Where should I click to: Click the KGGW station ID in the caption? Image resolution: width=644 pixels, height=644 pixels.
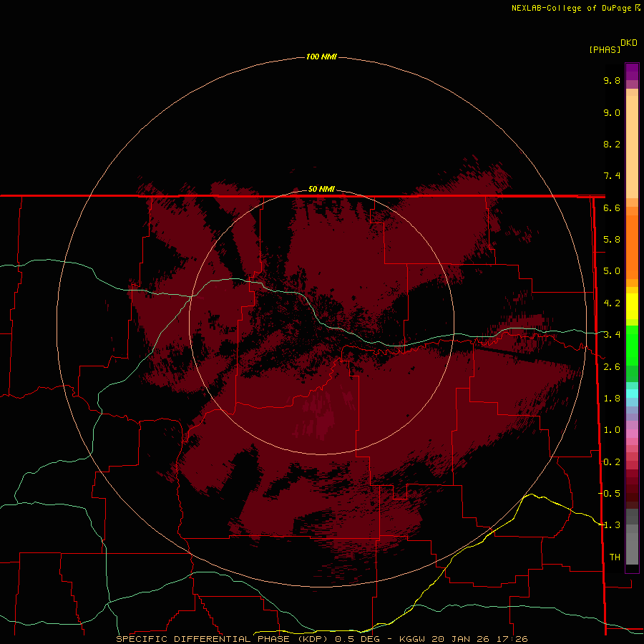pyautogui.click(x=412, y=639)
